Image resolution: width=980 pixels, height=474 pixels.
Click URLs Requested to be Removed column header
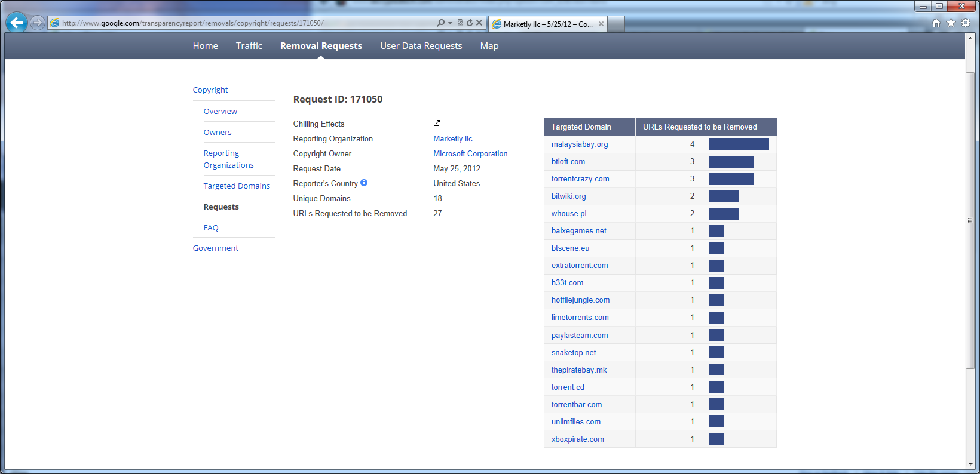[706, 127]
